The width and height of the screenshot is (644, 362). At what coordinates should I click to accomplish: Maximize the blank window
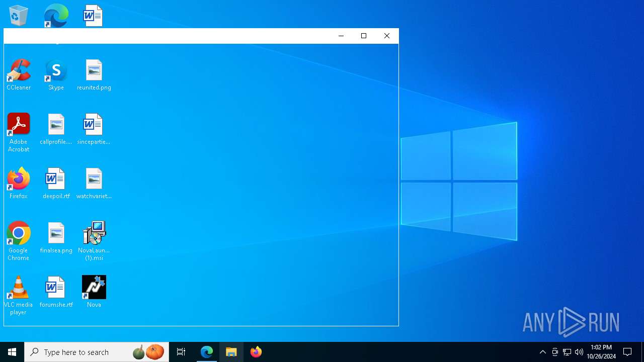(364, 36)
